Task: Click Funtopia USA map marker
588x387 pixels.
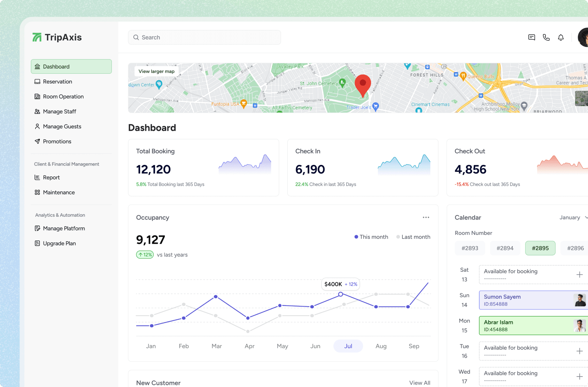Action: (x=244, y=104)
